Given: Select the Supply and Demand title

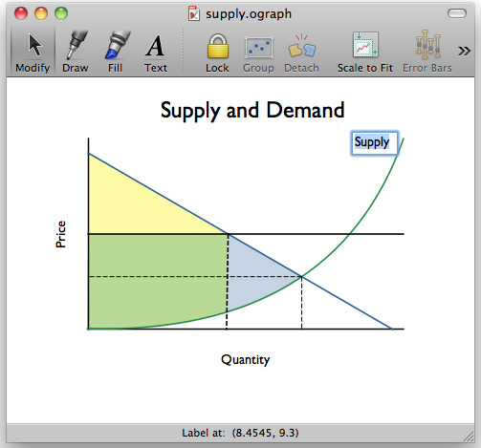Looking at the screenshot, I should (x=252, y=111).
